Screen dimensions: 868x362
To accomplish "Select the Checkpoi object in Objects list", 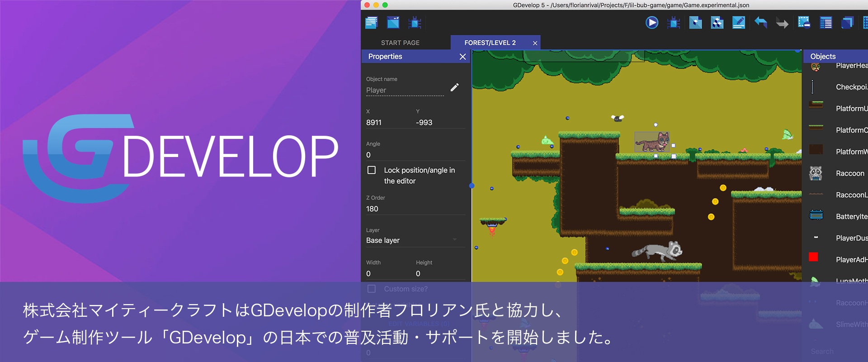I will [836, 87].
